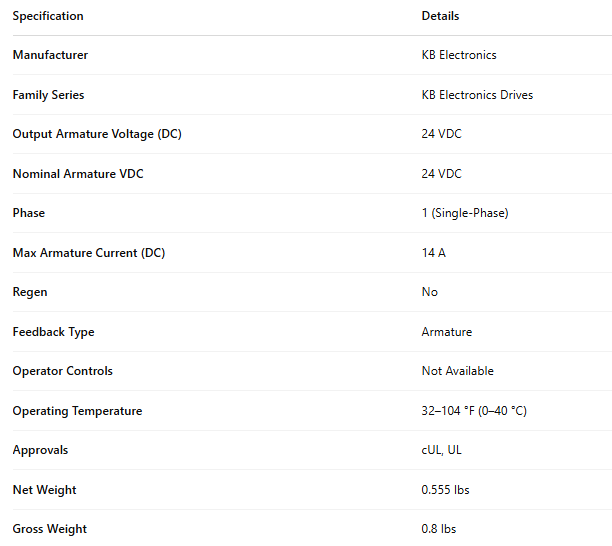Select the Nominal Armature VDC label

(x=78, y=174)
